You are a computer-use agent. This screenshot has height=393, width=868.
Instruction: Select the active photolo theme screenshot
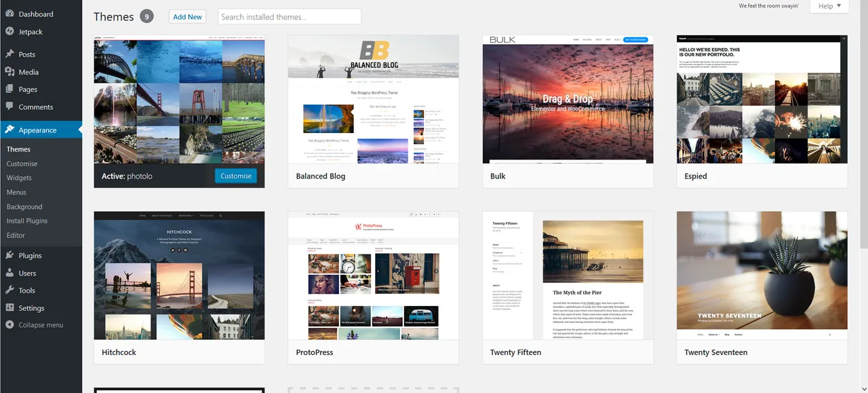click(179, 99)
